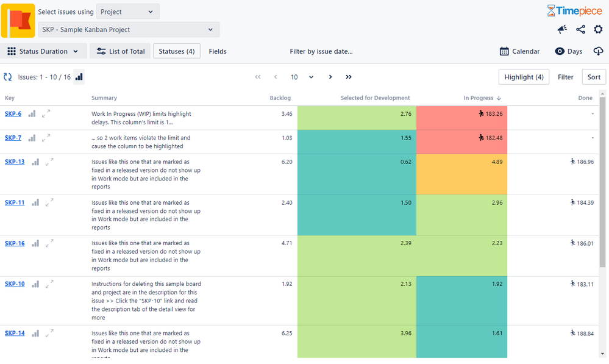Open settings with the gear icon

coord(598,29)
